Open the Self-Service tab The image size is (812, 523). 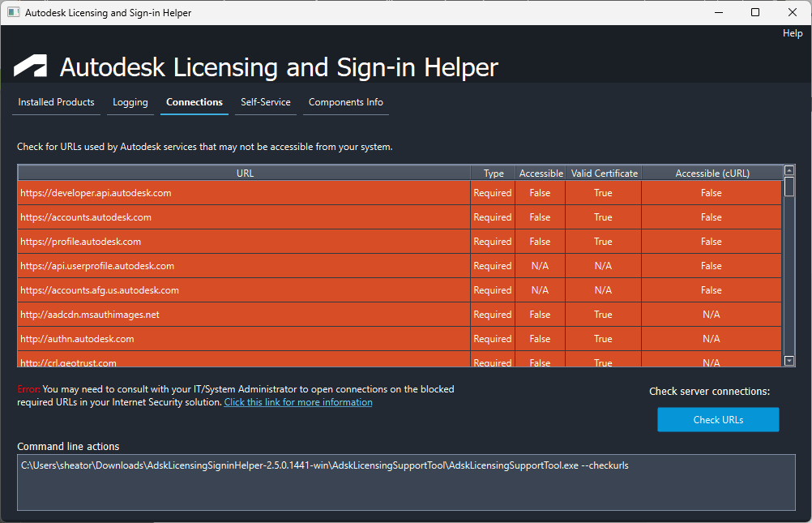pyautogui.click(x=266, y=102)
